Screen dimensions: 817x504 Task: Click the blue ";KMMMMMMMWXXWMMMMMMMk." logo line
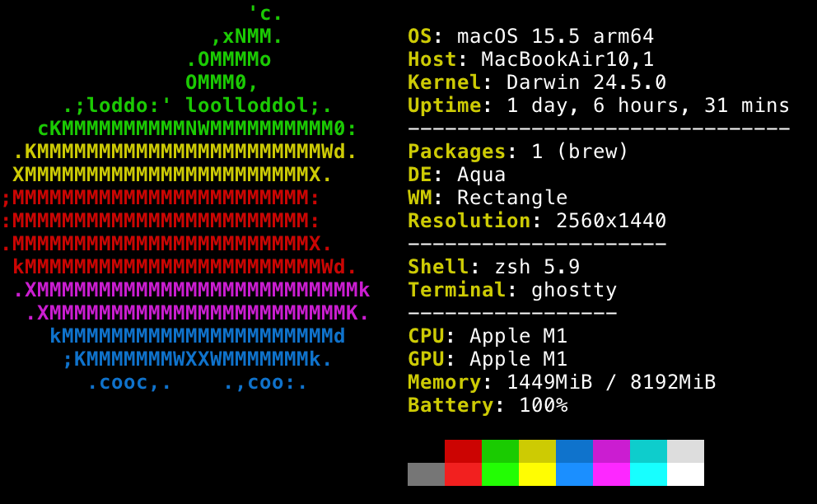[x=198, y=358]
